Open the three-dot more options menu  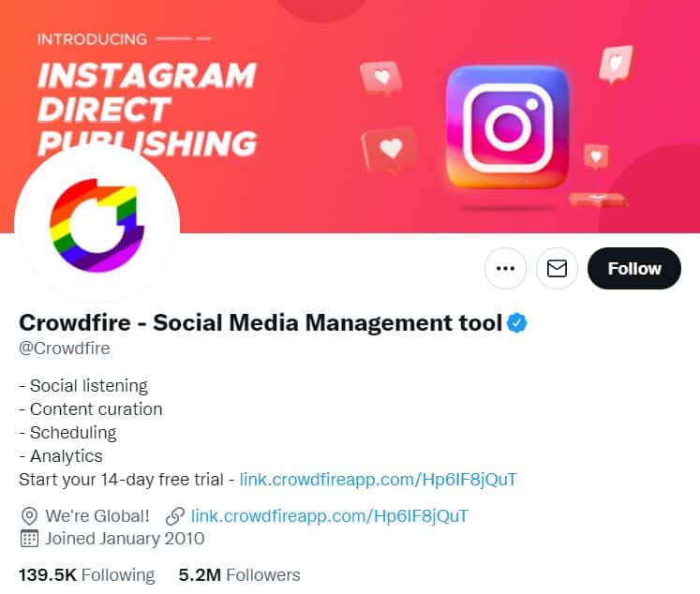(505, 269)
